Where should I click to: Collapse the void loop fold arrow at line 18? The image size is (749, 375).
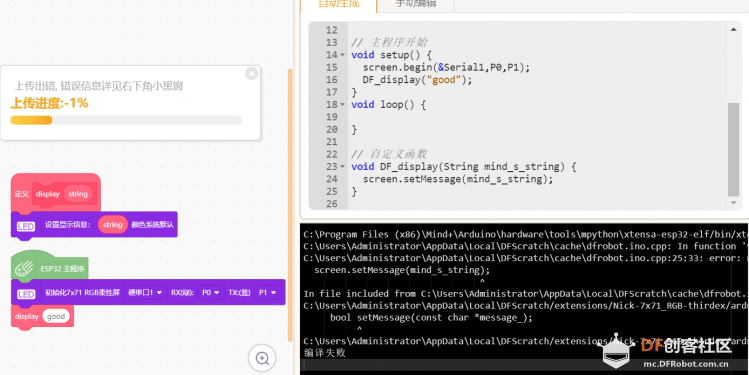point(342,105)
